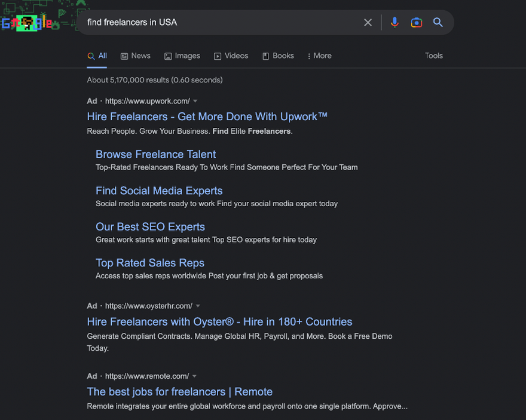Image resolution: width=526 pixels, height=420 pixels.
Task: Submit search with the magnifier icon
Action: click(x=438, y=23)
